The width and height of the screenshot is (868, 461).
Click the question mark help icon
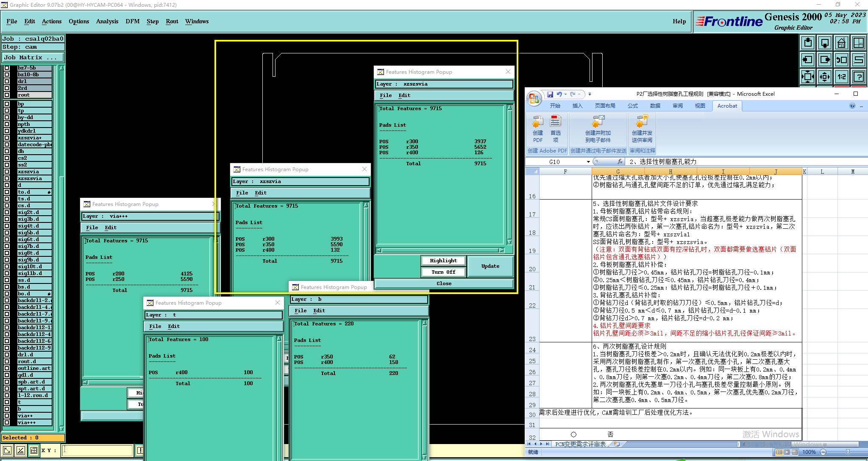pos(859,77)
